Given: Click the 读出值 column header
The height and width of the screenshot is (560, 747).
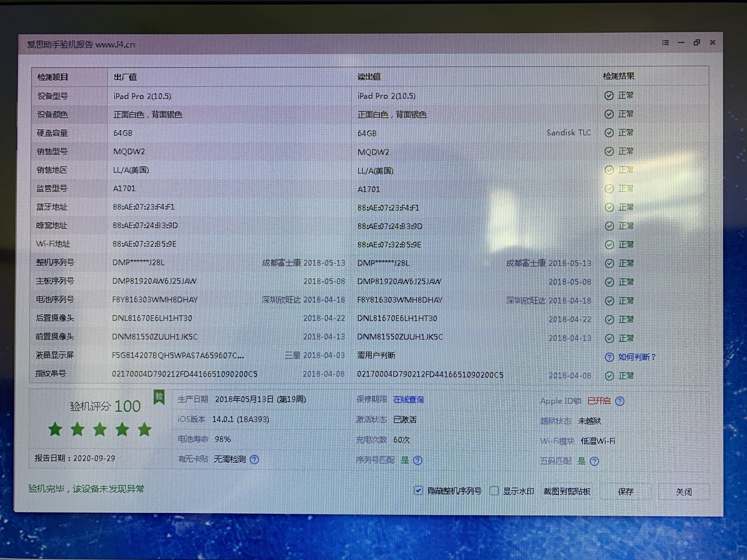Looking at the screenshot, I should tap(369, 77).
